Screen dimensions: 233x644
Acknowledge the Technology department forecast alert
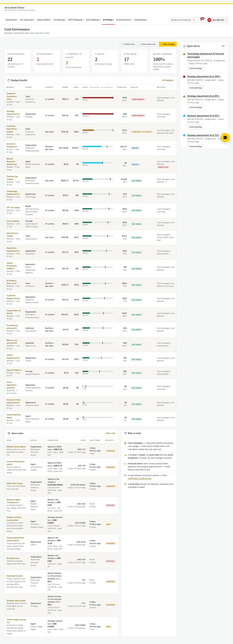click(x=195, y=68)
